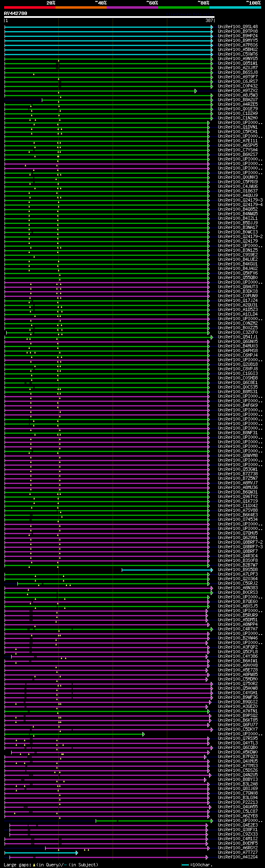The image size is (265, 868).
Task: Click the cyan ~100% identity legend segment
Action: click(x=235, y=7)
